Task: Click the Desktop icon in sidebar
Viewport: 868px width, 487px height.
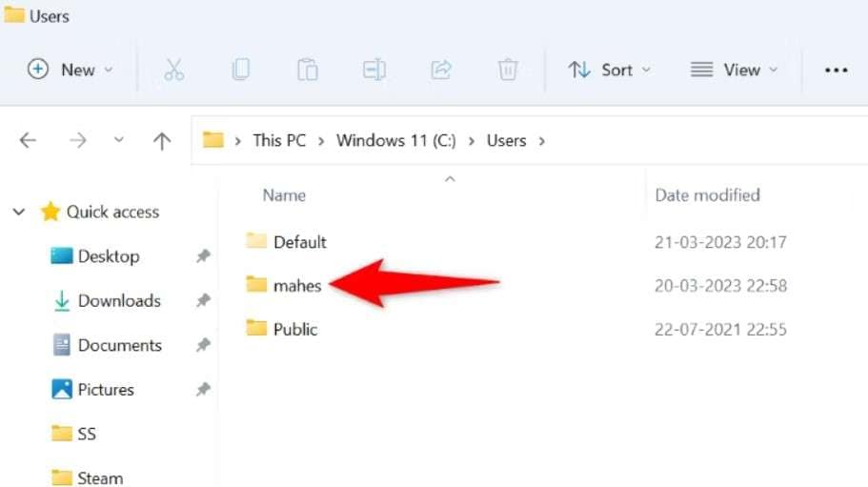Action: point(61,255)
